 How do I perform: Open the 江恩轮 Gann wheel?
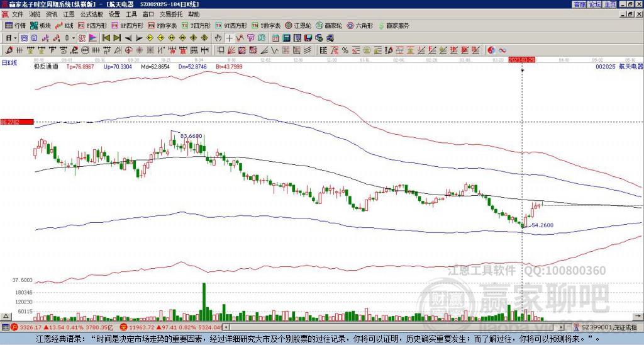coord(298,25)
